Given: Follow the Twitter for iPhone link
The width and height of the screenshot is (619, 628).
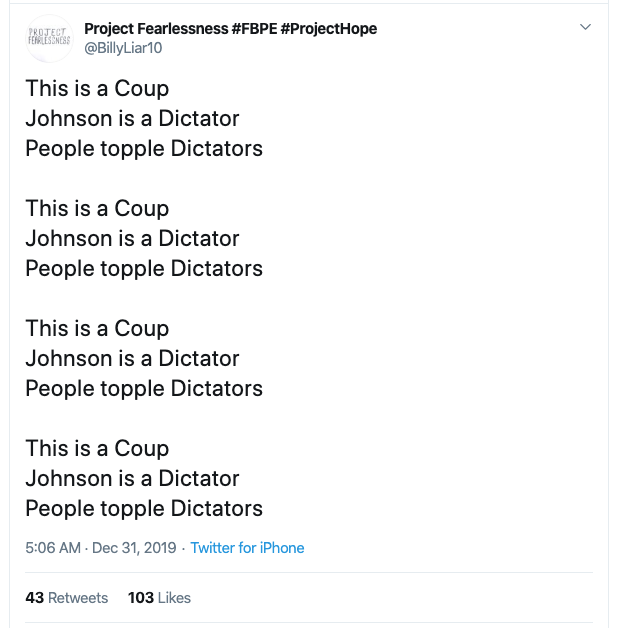Looking at the screenshot, I should pos(247,548).
